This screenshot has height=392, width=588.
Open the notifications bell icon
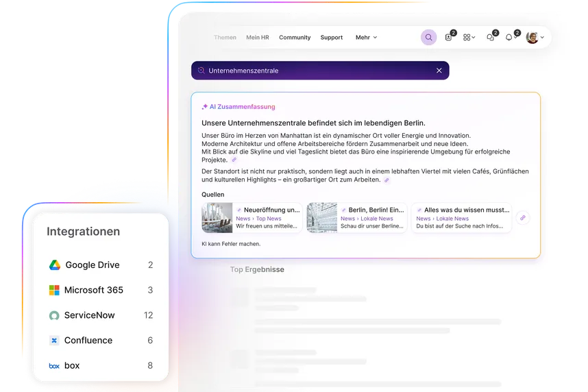(509, 37)
